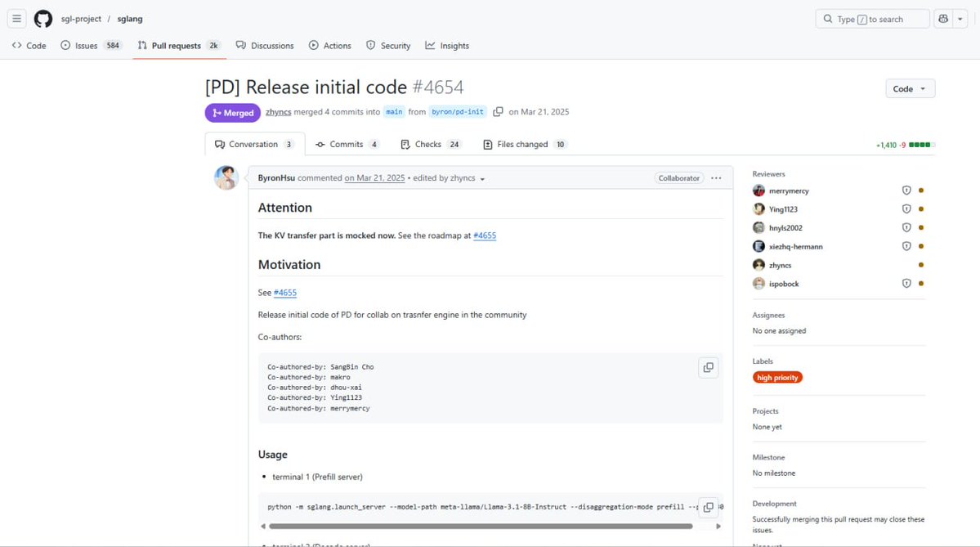Image resolution: width=980 pixels, height=547 pixels.
Task: Click zhyncs pending review status dot
Action: click(x=921, y=265)
